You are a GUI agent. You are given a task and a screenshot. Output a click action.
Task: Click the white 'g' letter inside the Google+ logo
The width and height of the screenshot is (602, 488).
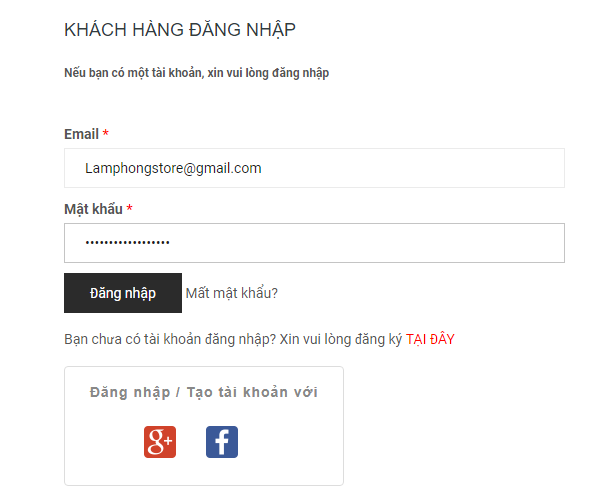(156, 442)
